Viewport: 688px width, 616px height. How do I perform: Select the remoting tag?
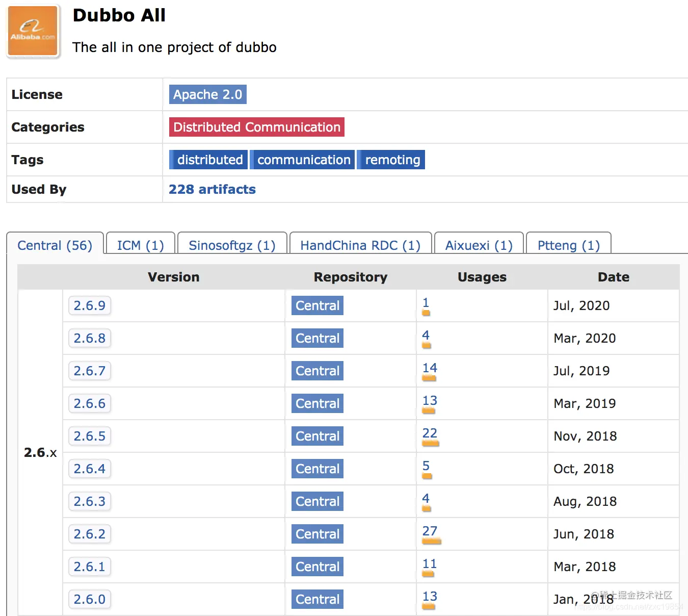tap(391, 160)
